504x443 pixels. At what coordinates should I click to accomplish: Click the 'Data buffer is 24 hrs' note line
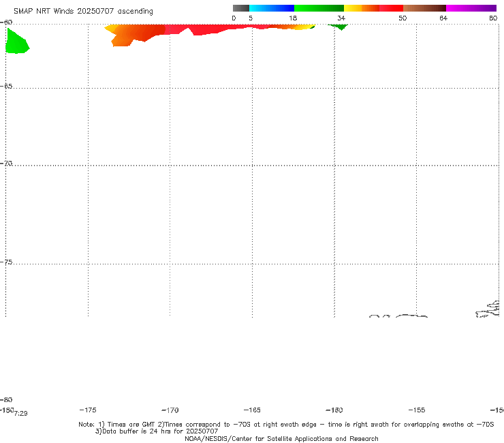(x=157, y=431)
